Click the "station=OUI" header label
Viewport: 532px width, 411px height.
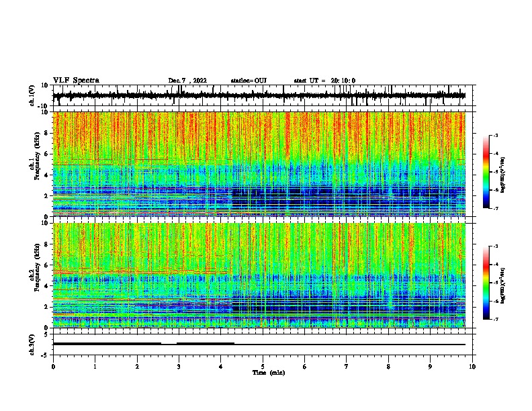tap(249, 81)
